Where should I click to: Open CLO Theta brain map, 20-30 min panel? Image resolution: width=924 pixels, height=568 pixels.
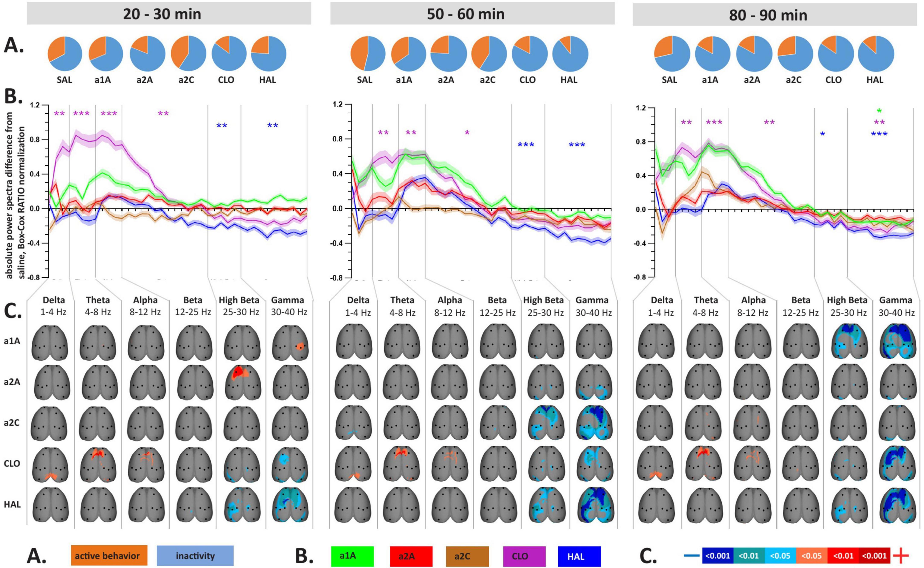98,464
